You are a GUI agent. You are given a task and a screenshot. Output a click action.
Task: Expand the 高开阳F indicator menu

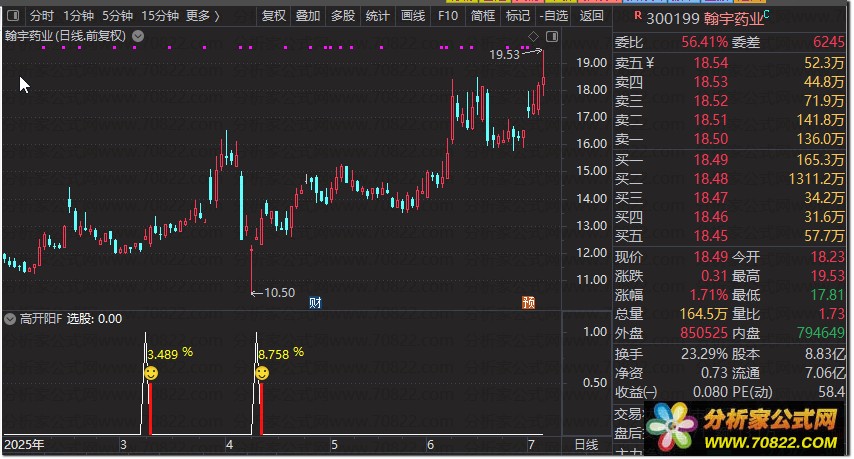[x=10, y=319]
